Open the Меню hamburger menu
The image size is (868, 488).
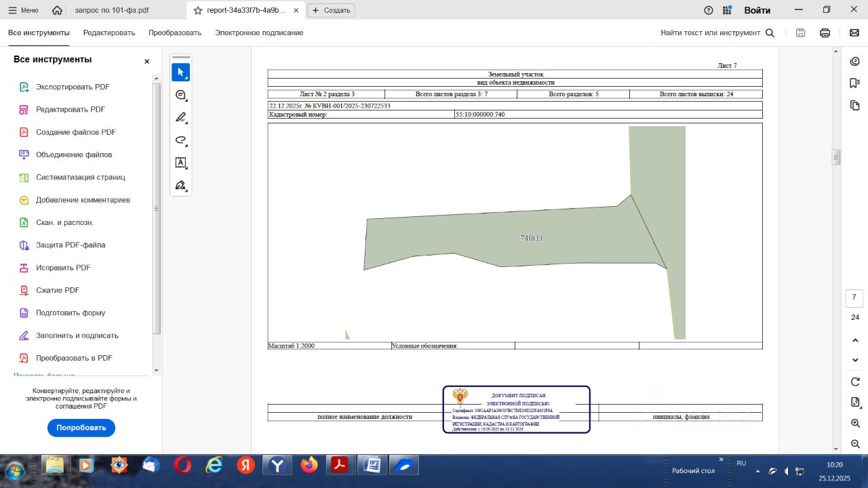click(23, 10)
